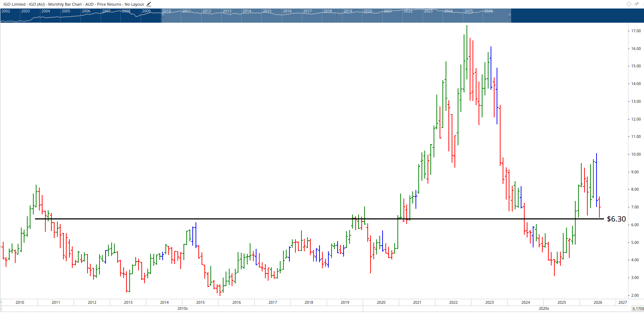Pin the chart with the pushpin icon
644x313 pixels.
637,4
